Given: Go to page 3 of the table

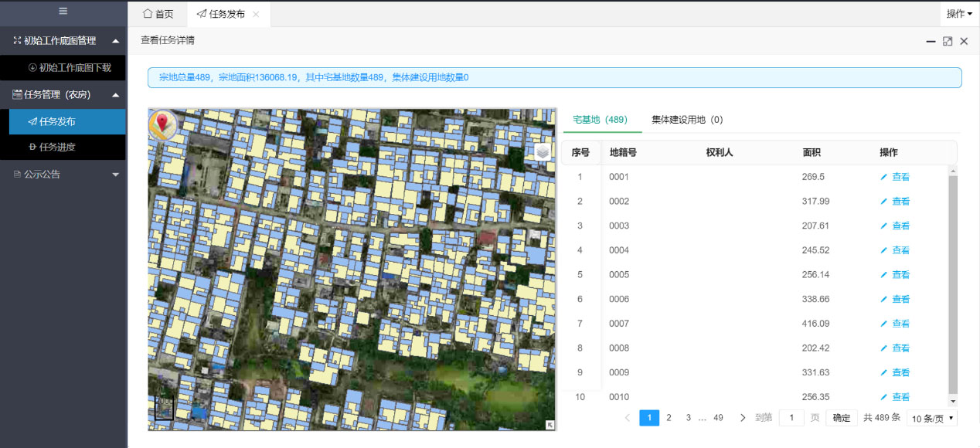Looking at the screenshot, I should point(688,418).
